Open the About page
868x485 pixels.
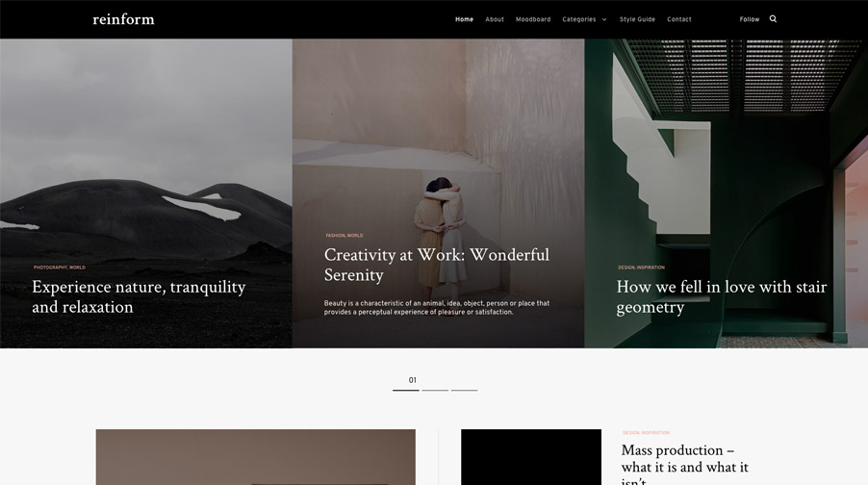pos(495,19)
